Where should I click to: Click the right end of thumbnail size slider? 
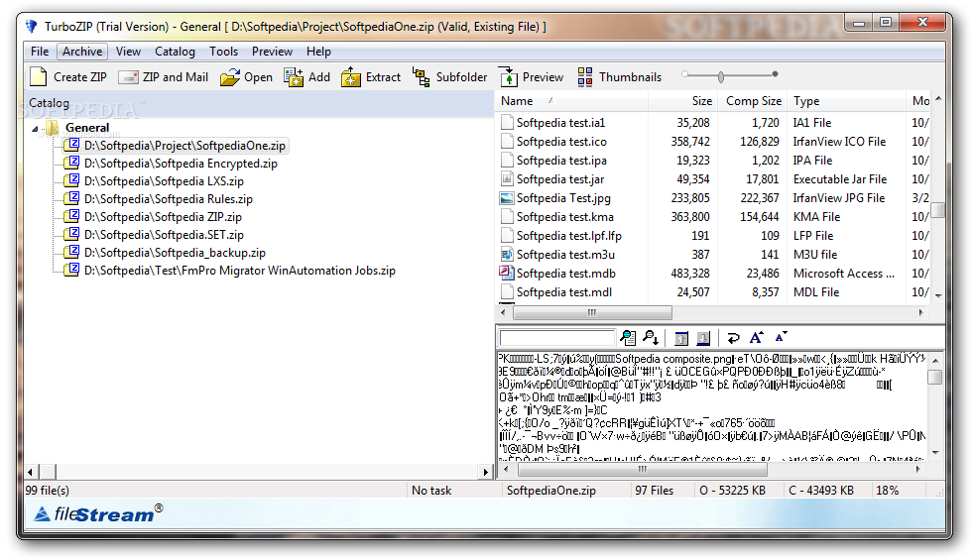click(x=775, y=74)
